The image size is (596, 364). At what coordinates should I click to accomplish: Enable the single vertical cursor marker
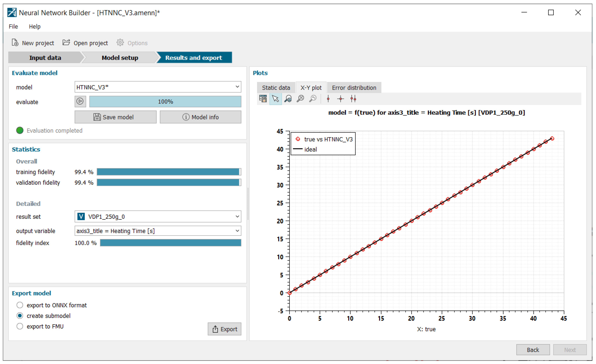[328, 99]
